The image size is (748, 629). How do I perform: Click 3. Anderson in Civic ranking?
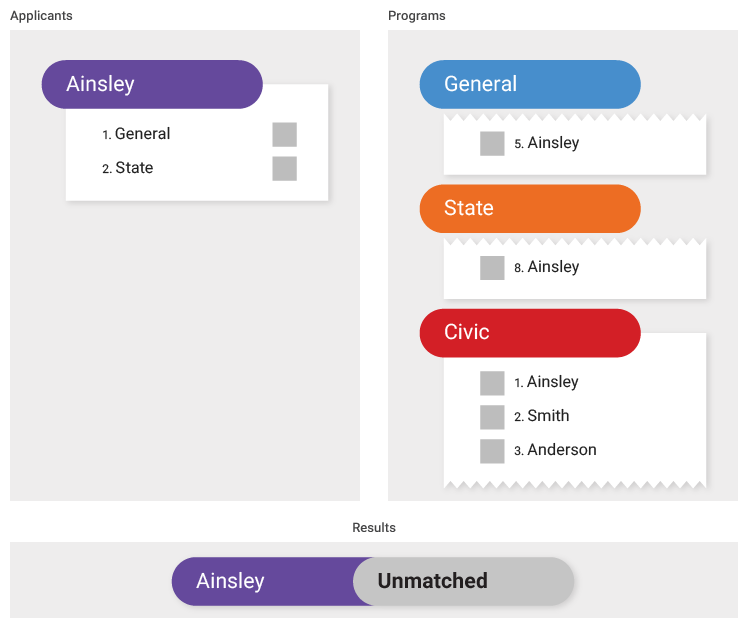(555, 450)
